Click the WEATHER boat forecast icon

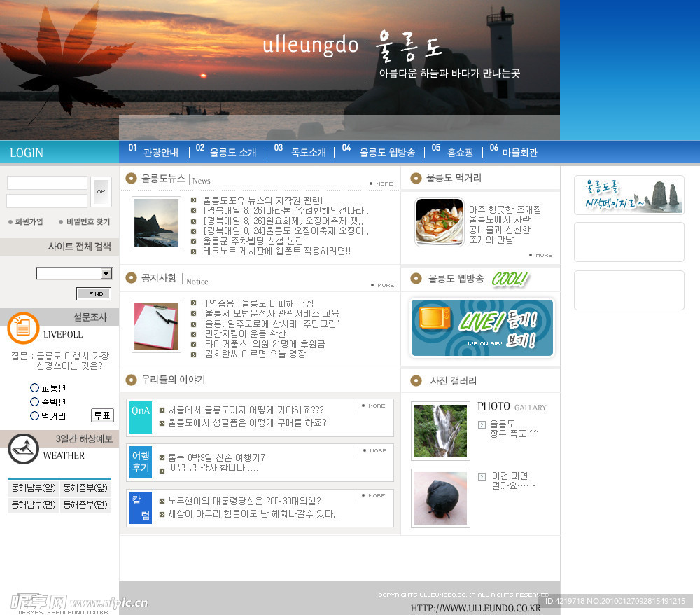[23, 449]
